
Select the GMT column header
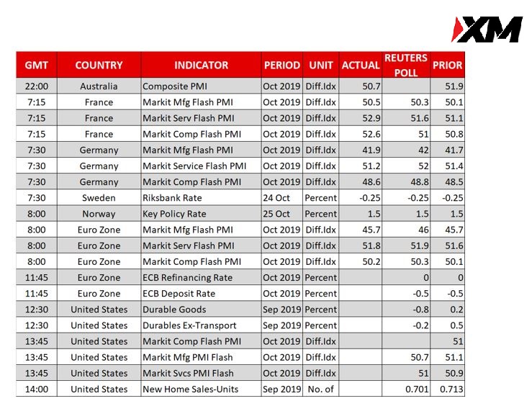[37, 65]
